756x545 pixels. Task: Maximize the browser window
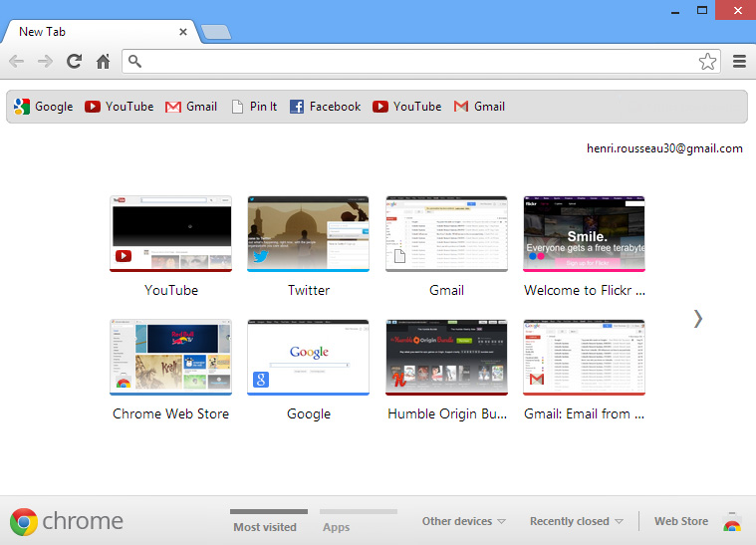[x=702, y=10]
